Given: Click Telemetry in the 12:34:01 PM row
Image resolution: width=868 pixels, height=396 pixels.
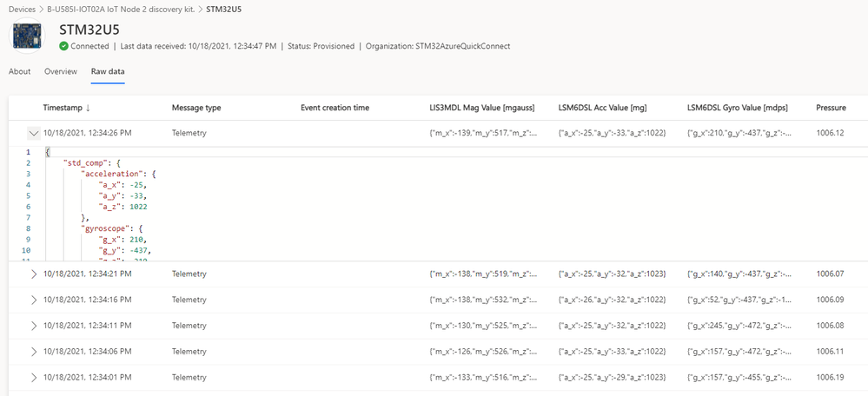Looking at the screenshot, I should 189,378.
